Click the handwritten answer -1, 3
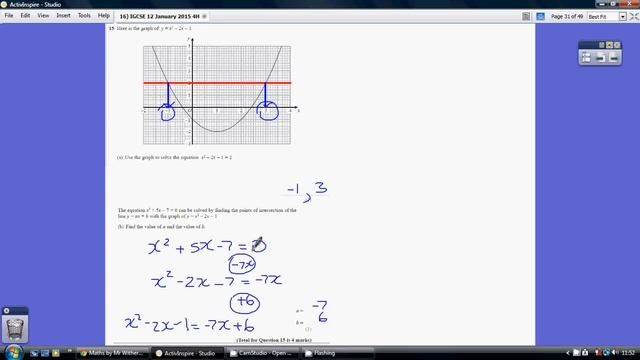 (x=307, y=192)
